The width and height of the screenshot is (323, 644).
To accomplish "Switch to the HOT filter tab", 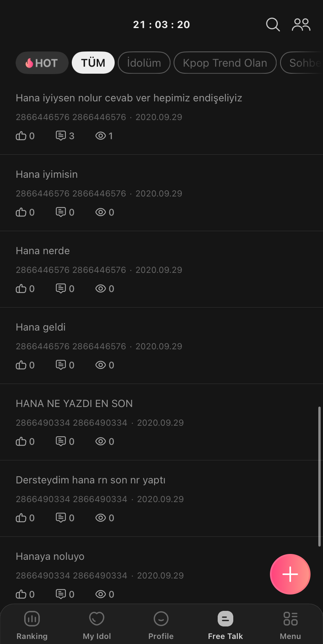I will click(42, 63).
